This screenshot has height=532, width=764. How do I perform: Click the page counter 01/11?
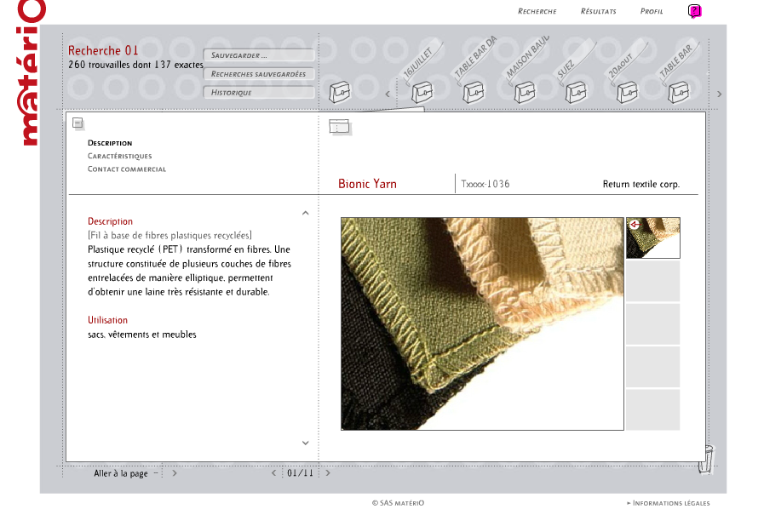(x=300, y=472)
